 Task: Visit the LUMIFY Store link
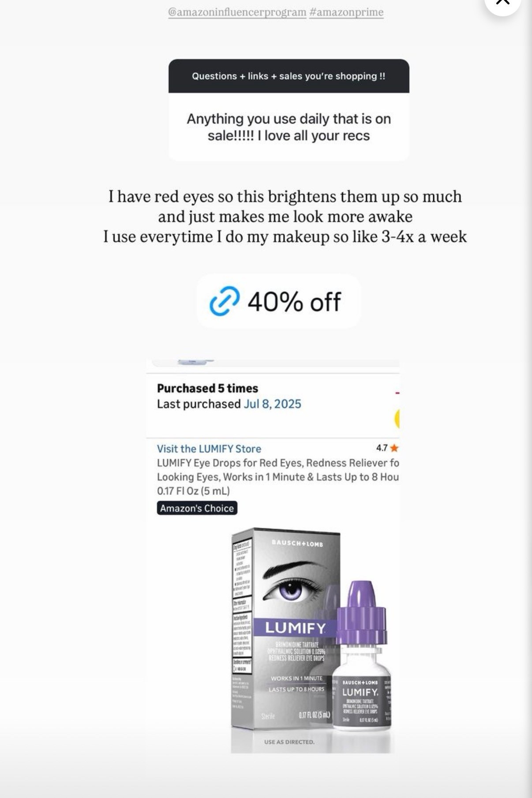pos(209,449)
